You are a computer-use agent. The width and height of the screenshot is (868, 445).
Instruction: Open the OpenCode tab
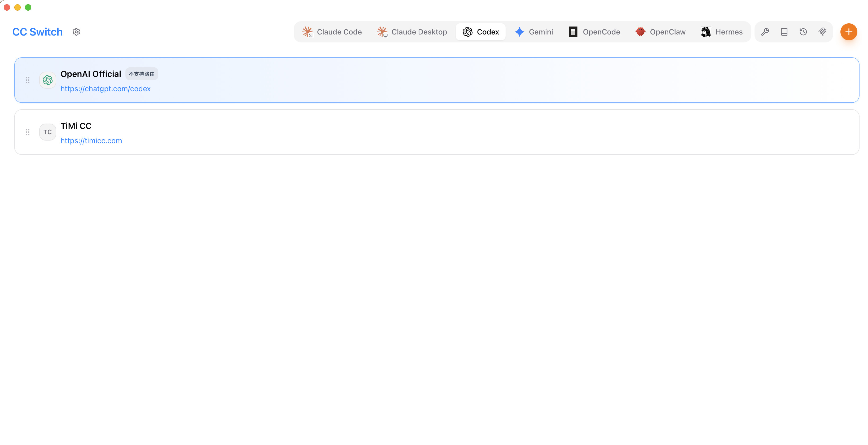pos(594,32)
